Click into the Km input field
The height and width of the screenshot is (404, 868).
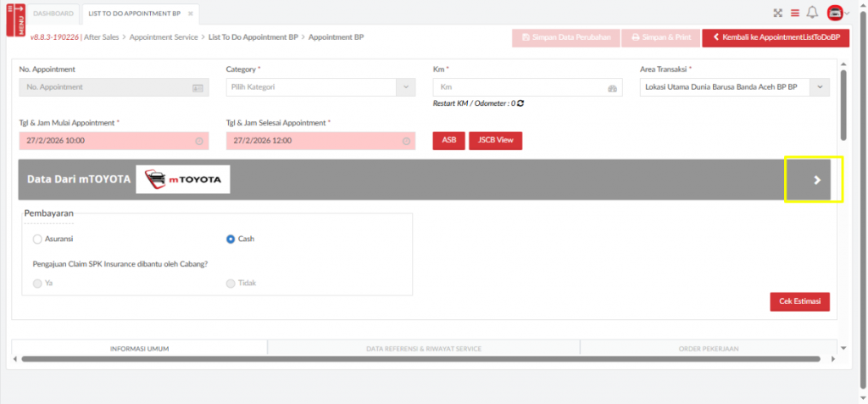[517, 87]
